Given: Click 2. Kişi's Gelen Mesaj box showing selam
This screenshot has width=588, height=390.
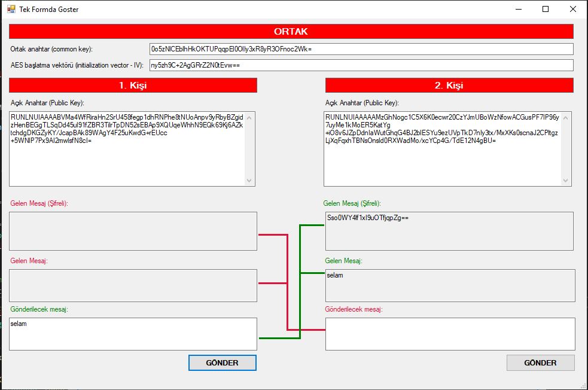Looking at the screenshot, I should coord(450,285).
